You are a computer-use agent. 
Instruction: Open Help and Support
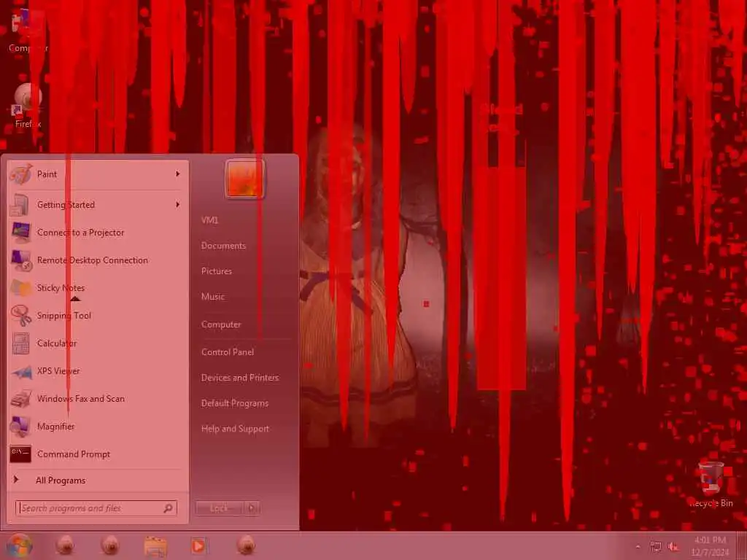coord(236,429)
